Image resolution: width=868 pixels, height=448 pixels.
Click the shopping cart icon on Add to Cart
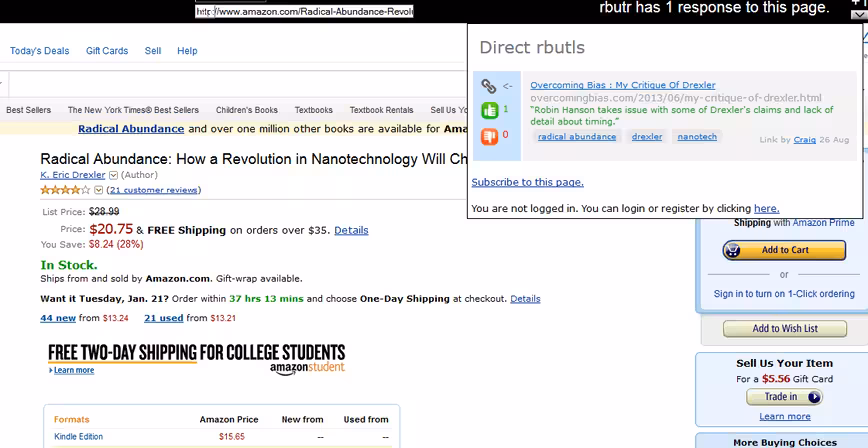(733, 250)
